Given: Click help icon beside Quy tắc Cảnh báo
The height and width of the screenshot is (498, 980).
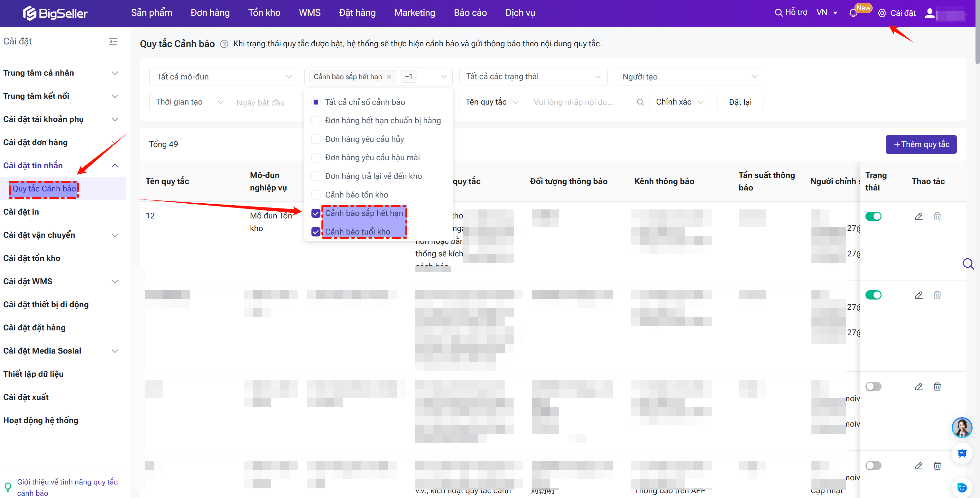Looking at the screenshot, I should [x=225, y=44].
